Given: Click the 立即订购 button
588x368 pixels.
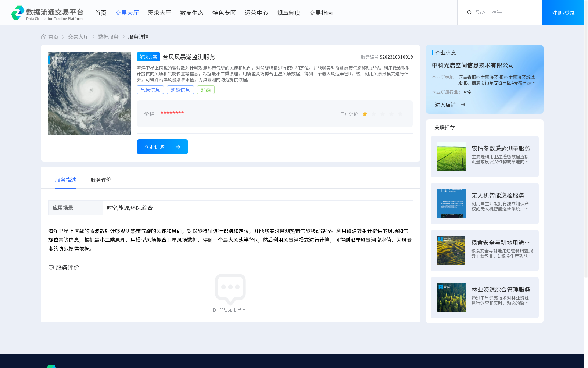Looking at the screenshot, I should click(162, 147).
